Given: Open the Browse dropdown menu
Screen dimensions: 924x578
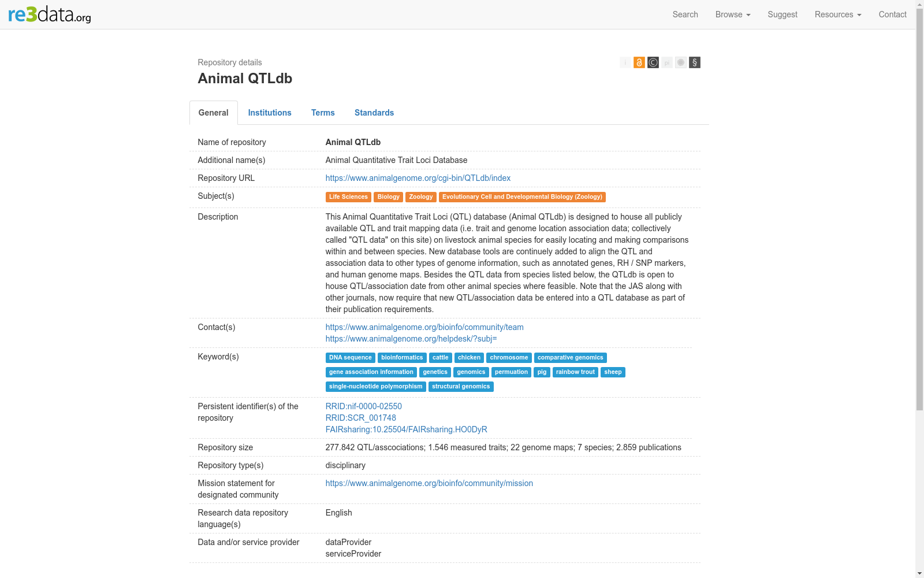Looking at the screenshot, I should point(733,14).
